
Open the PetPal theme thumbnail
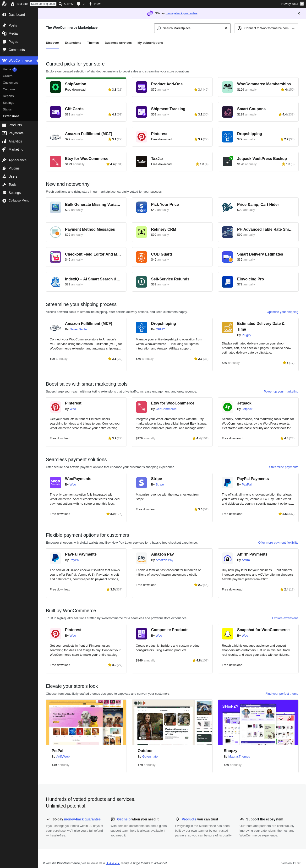(x=86, y=722)
